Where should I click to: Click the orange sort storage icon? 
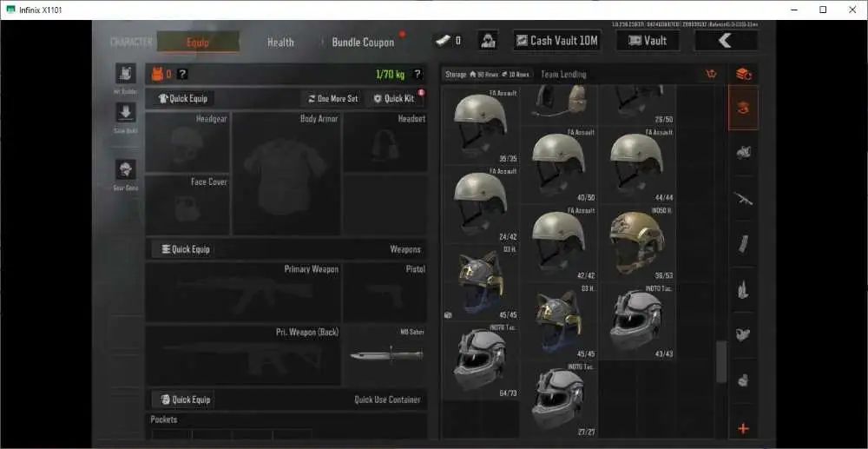[x=712, y=74]
